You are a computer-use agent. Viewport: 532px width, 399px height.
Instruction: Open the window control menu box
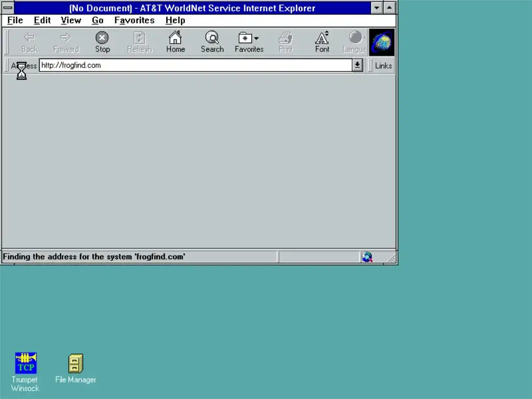click(x=8, y=8)
